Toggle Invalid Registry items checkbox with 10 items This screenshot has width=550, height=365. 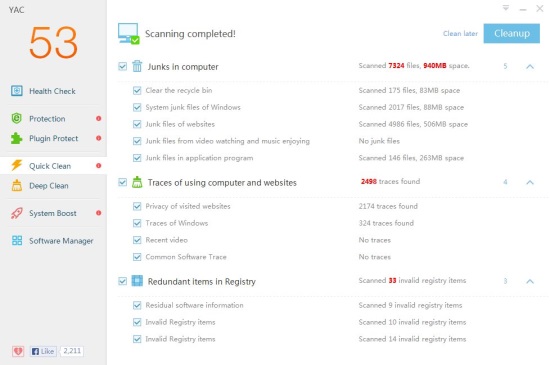coord(137,322)
